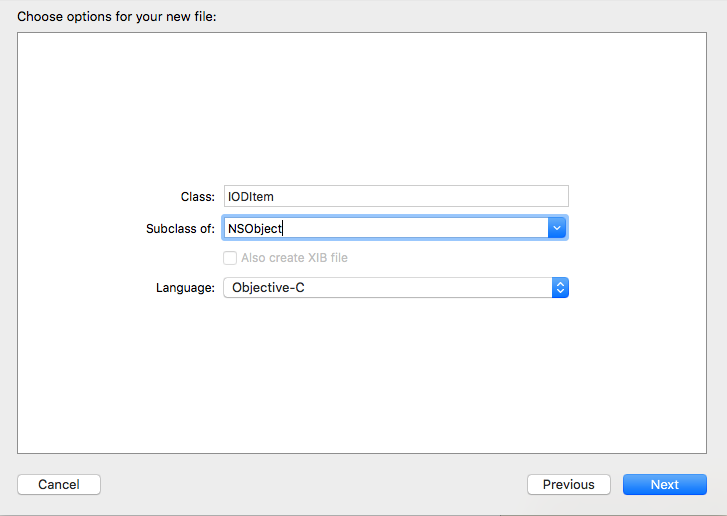Proceed with the Next button
727x516 pixels.
[x=665, y=484]
